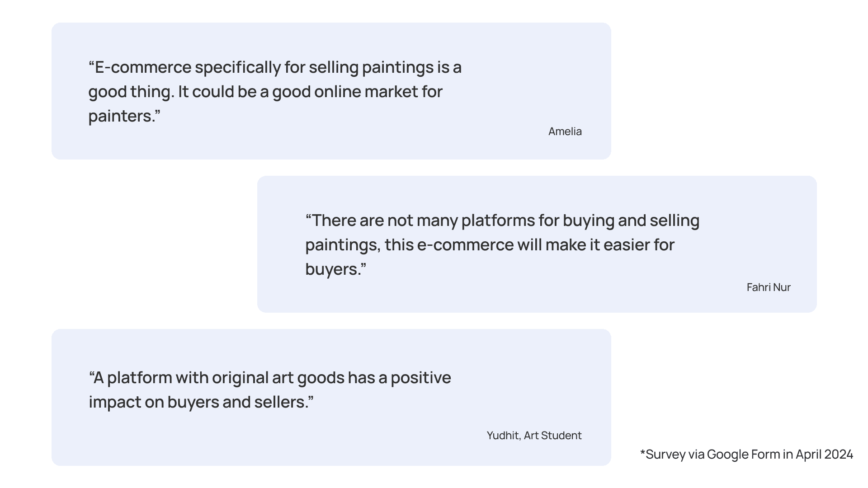This screenshot has width=868, height=488.
Task: Click 'buying and selling' in second quote
Action: click(631, 221)
